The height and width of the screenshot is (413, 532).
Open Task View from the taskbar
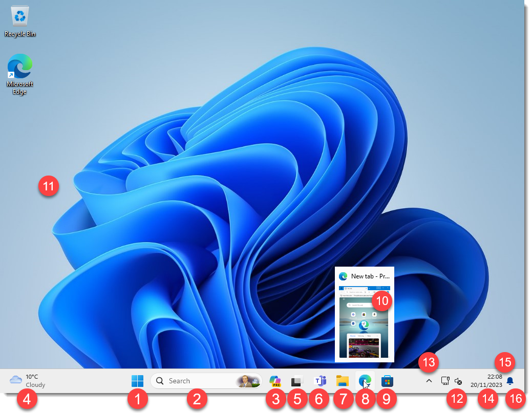point(297,381)
